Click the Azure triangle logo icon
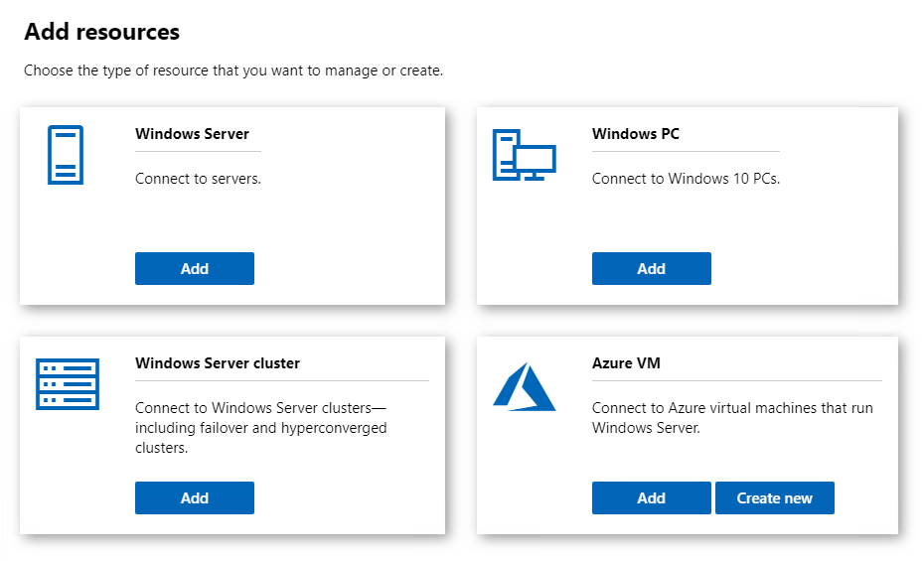 pos(524,387)
